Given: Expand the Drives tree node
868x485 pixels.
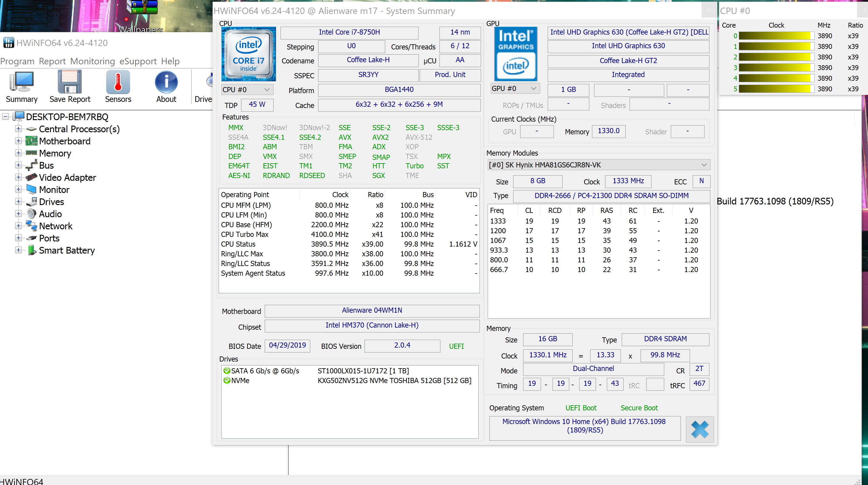Looking at the screenshot, I should pos(19,201).
